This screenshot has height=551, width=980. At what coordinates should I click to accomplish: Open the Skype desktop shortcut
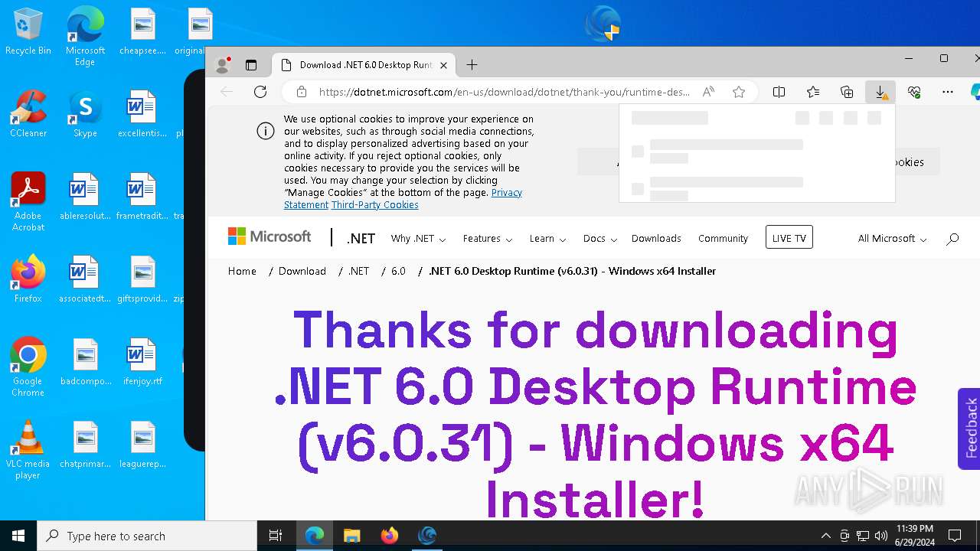(x=85, y=115)
